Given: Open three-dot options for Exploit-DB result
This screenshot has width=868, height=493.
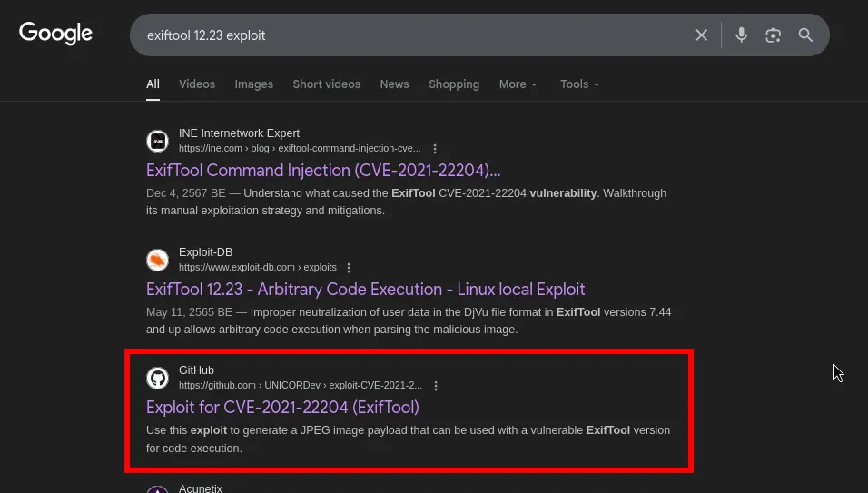Looking at the screenshot, I should (349, 268).
